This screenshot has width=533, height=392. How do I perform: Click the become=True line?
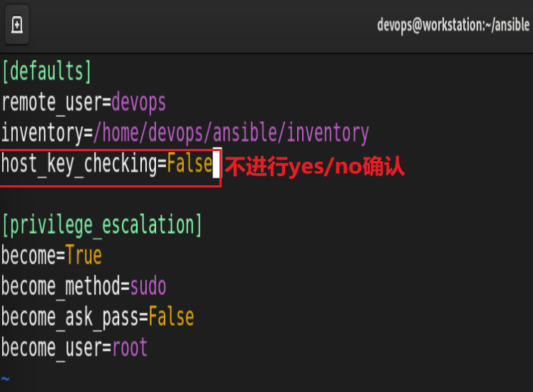(x=52, y=255)
